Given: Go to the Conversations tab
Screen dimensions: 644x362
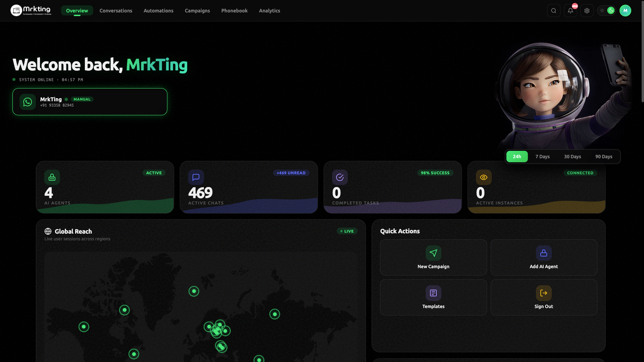Looking at the screenshot, I should (x=116, y=11).
